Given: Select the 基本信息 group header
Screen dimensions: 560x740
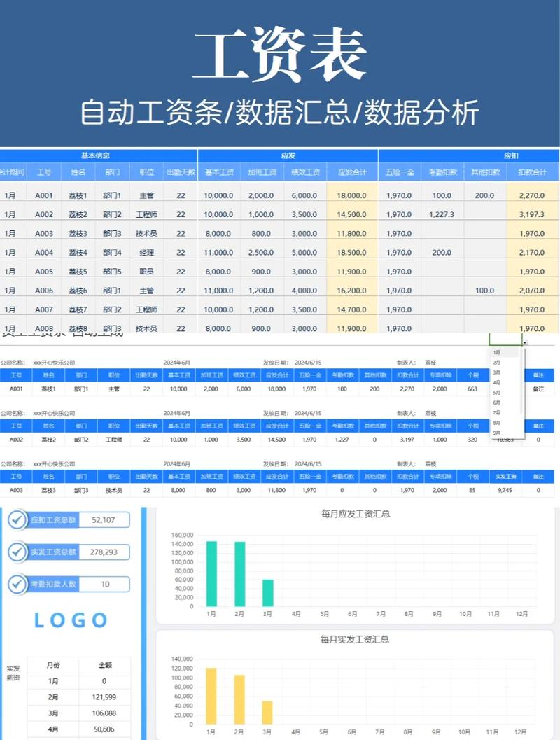Looking at the screenshot, I should 98,155.
